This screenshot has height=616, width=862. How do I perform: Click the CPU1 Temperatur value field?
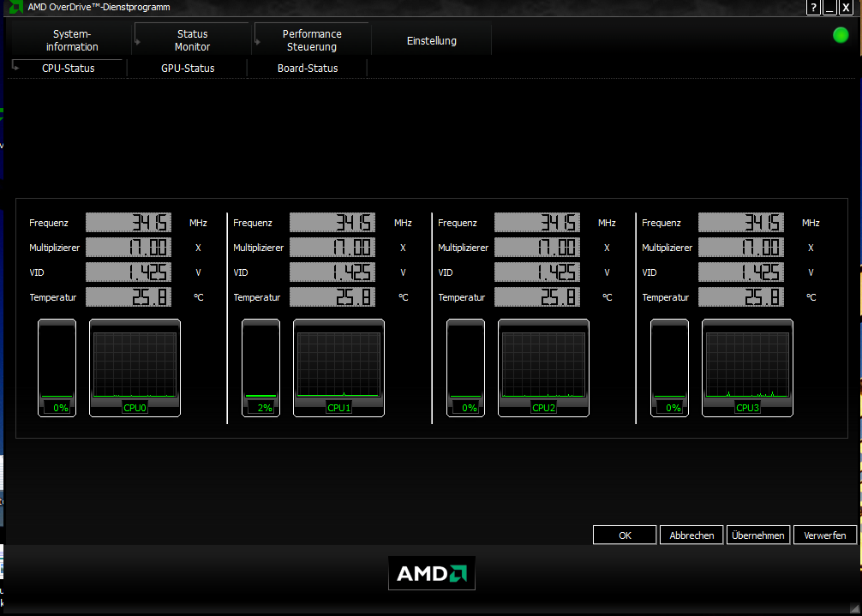pos(332,296)
